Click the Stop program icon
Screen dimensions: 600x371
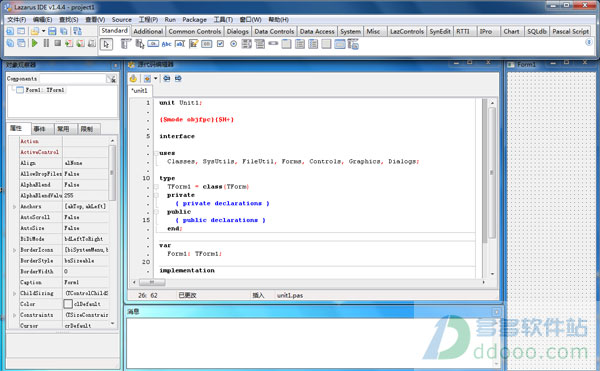[57, 43]
